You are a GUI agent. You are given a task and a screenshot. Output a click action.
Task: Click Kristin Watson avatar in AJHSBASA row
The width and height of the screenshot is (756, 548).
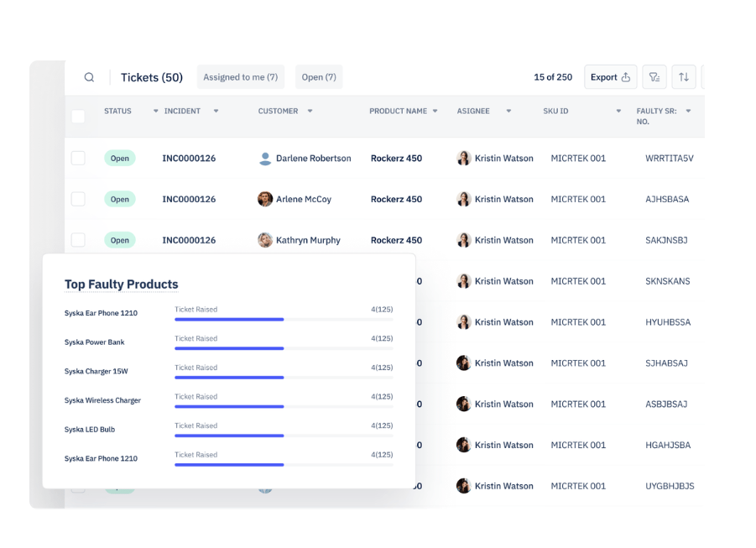pos(464,199)
